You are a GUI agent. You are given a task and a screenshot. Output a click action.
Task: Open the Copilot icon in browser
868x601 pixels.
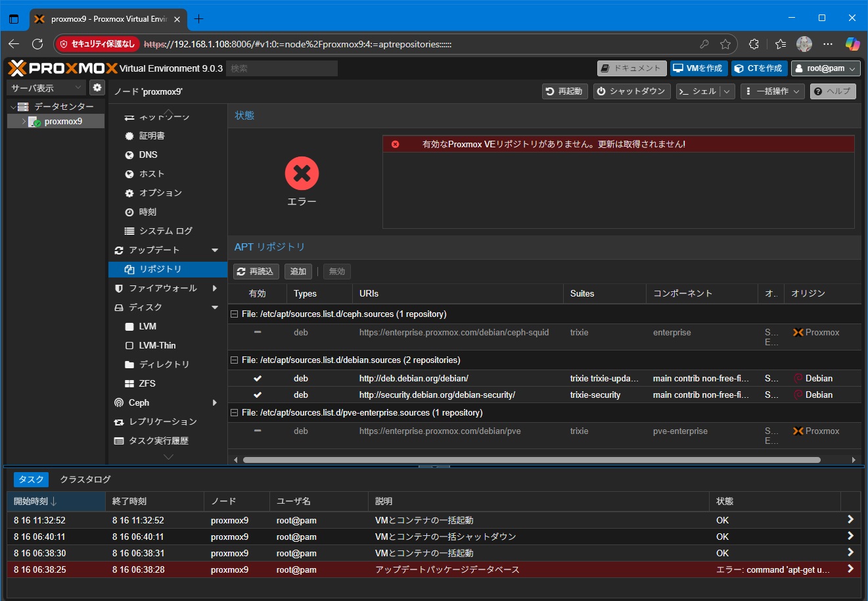(853, 44)
